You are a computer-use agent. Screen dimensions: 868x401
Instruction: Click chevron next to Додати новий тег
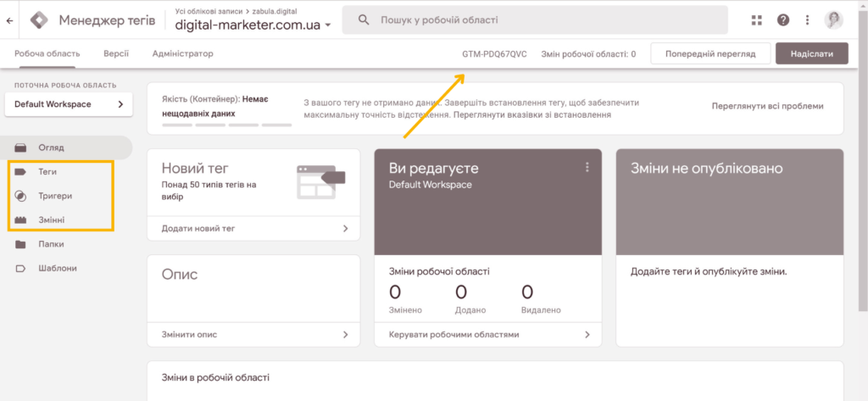tap(346, 228)
